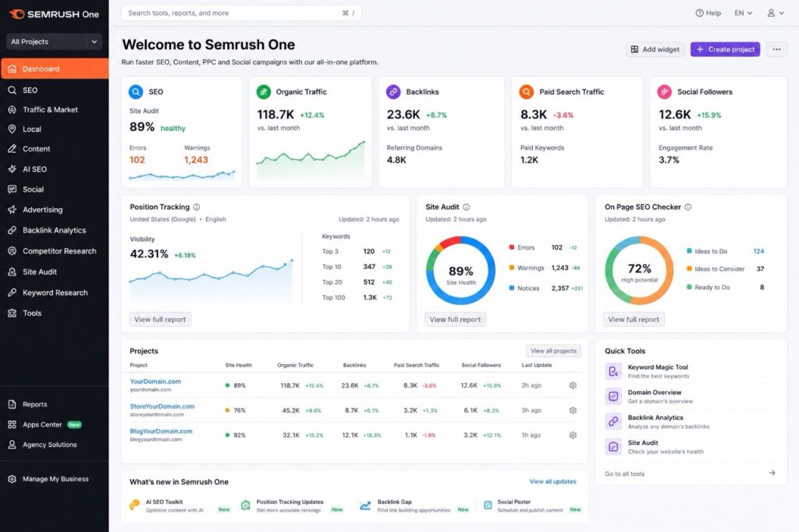Click the Domain Overview quick tool icon
Screen dimensions: 799x532
[x=613, y=396]
